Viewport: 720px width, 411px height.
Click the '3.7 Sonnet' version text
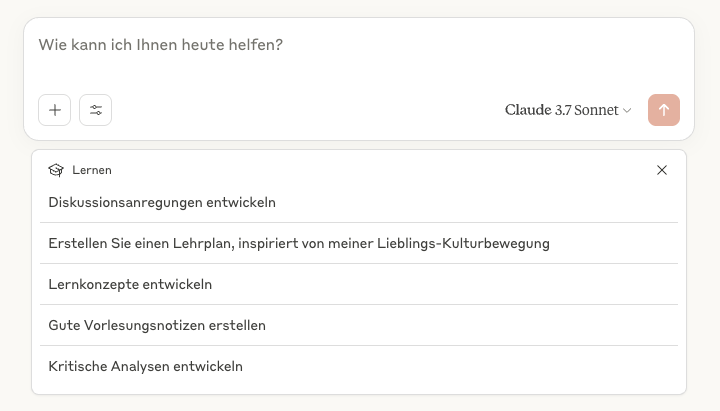(x=587, y=110)
